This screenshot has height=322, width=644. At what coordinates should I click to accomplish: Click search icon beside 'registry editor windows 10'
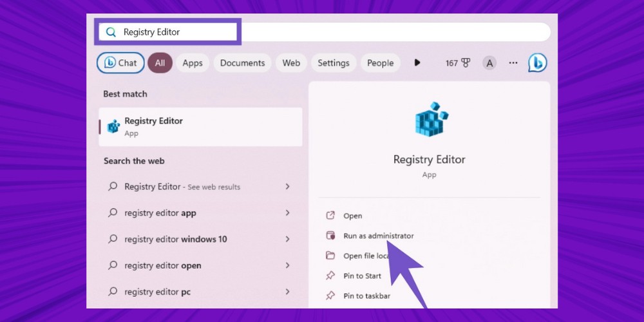click(x=113, y=239)
